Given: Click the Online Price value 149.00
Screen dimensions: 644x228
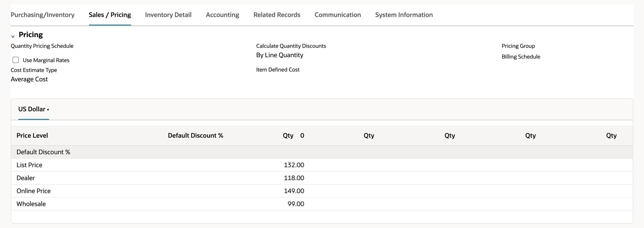Looking at the screenshot, I should coord(294,191).
